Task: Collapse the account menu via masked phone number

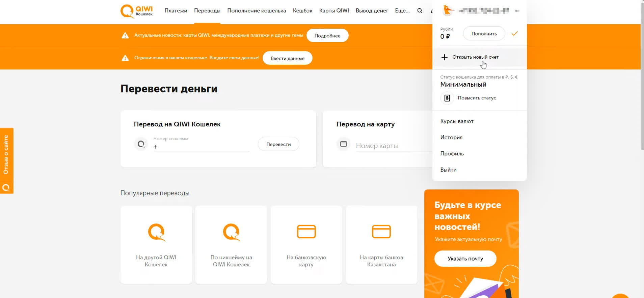Action: pos(484,10)
